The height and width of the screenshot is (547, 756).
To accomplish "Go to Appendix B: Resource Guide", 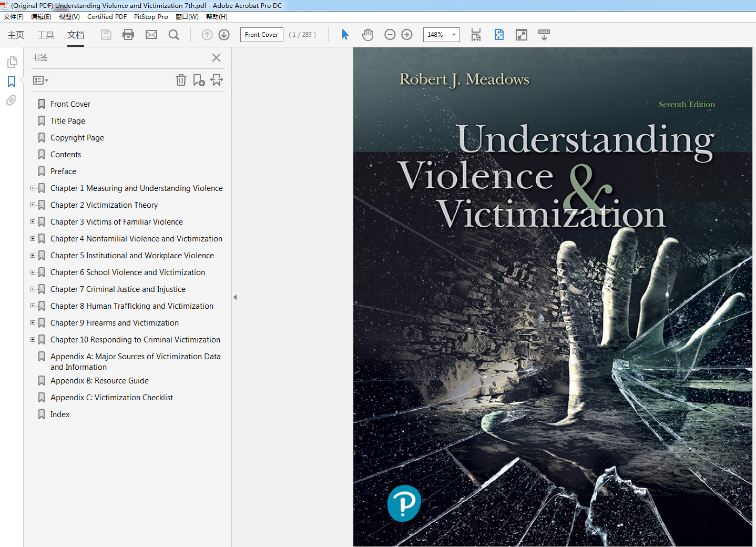I will click(99, 381).
